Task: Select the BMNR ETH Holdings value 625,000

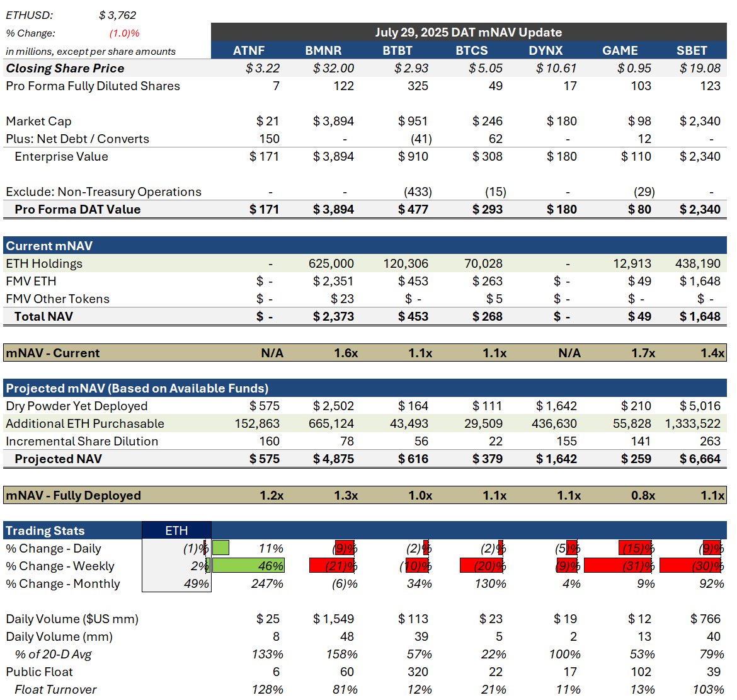Action: tap(331, 264)
